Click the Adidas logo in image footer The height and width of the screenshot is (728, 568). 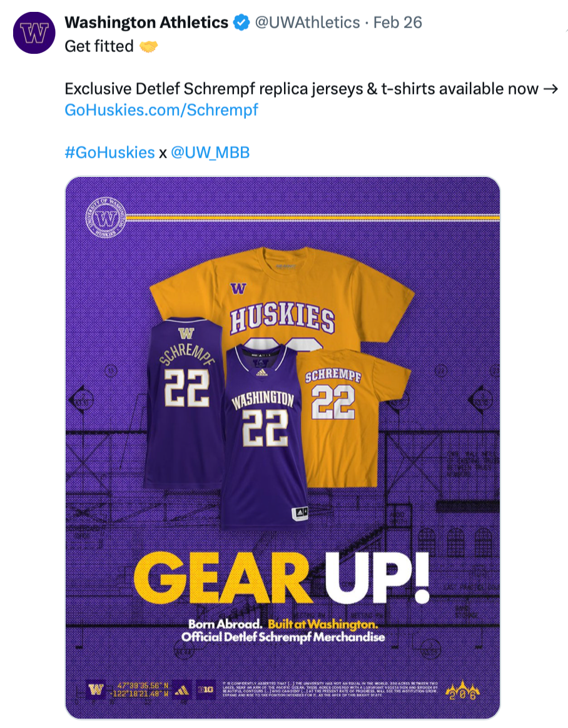coord(183,690)
